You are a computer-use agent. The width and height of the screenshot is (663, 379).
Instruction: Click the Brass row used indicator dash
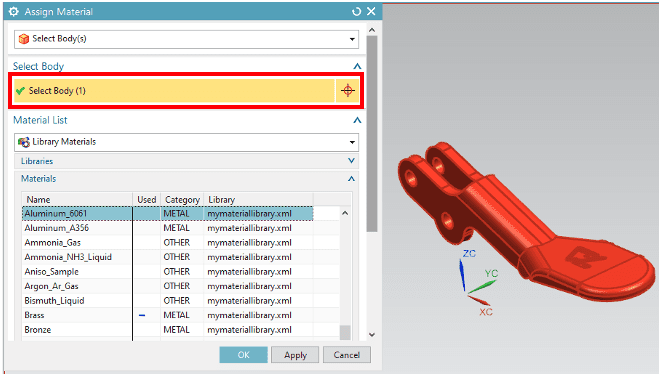(142, 316)
